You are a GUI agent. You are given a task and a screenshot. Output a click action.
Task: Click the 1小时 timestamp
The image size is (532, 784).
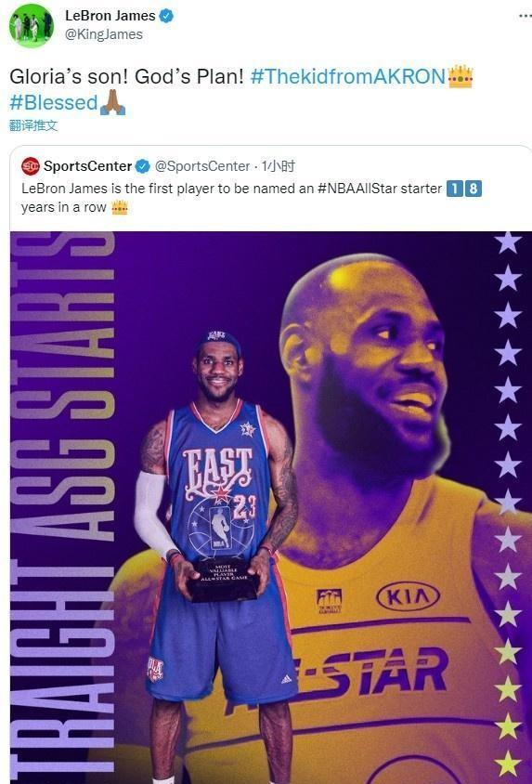[279, 166]
